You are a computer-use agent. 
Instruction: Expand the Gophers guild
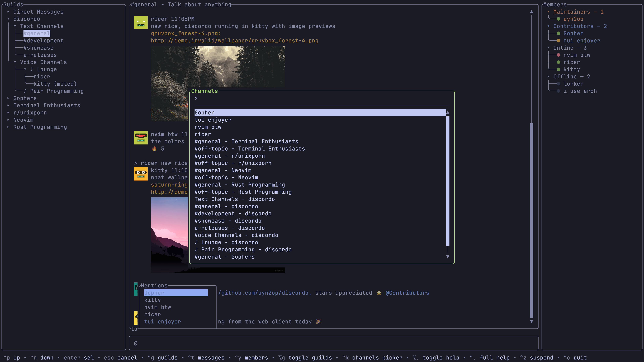point(8,98)
